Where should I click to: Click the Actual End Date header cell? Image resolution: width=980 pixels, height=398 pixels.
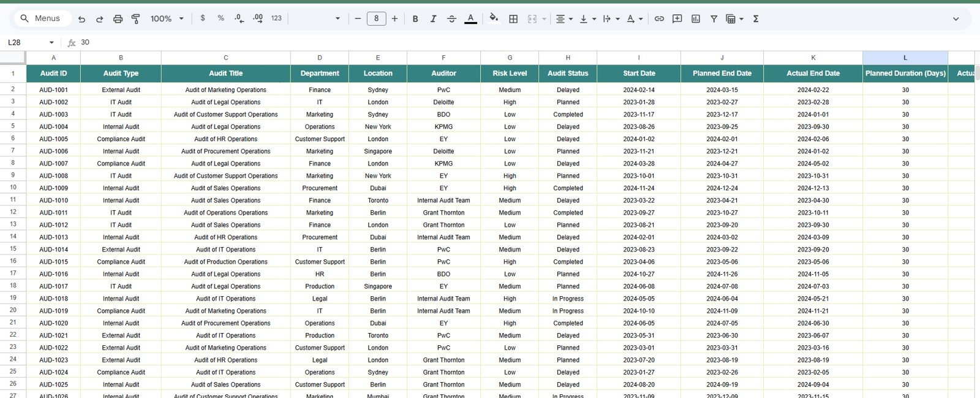tap(813, 73)
